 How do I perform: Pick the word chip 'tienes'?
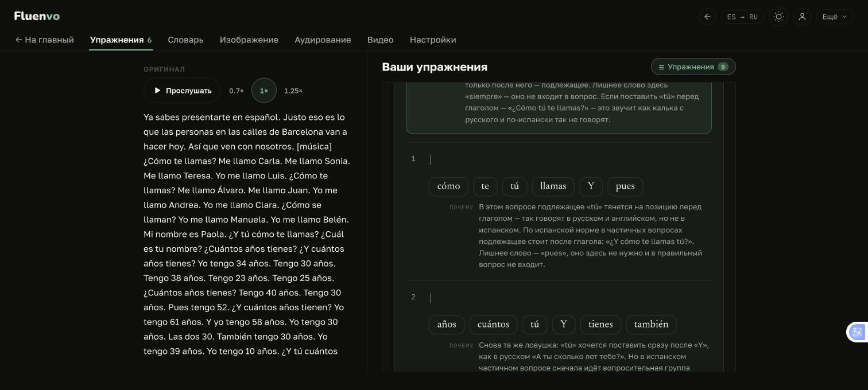(x=600, y=325)
